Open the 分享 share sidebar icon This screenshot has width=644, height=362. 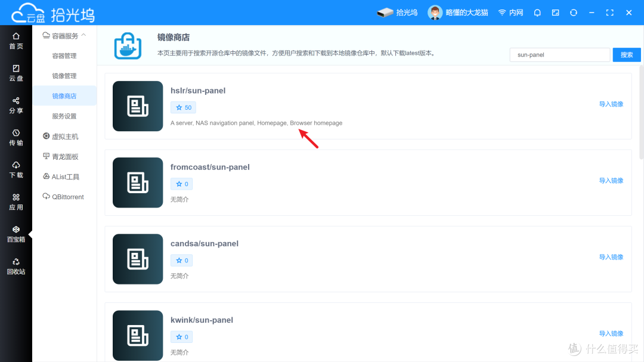click(16, 105)
